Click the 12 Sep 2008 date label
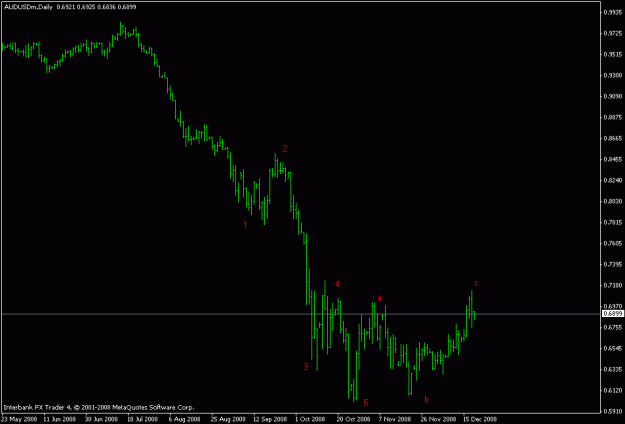This screenshot has width=625, height=424. pyautogui.click(x=270, y=420)
